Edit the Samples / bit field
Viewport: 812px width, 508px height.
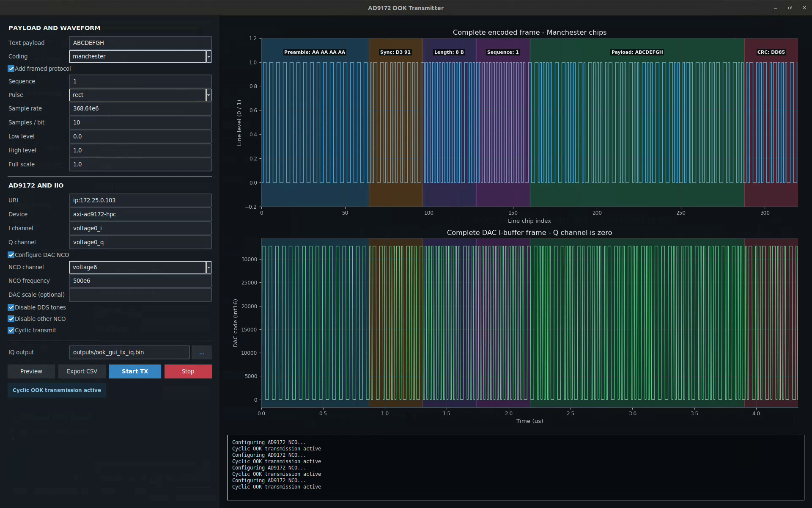click(x=140, y=122)
